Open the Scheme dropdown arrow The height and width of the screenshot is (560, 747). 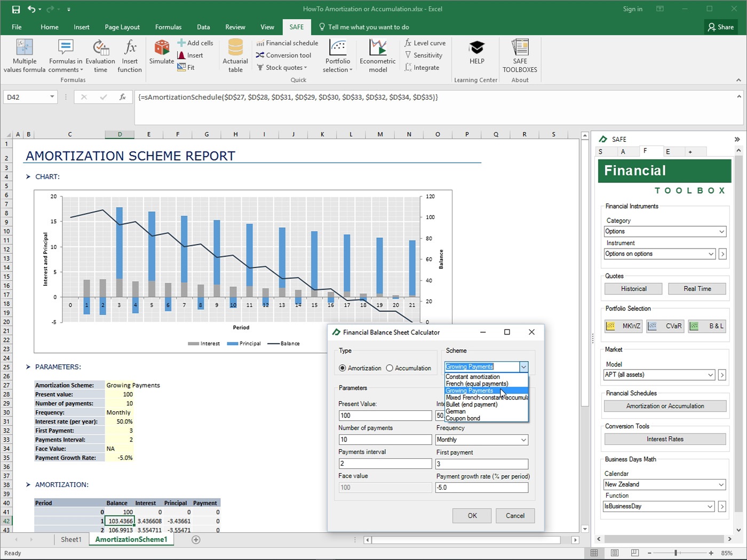(523, 367)
